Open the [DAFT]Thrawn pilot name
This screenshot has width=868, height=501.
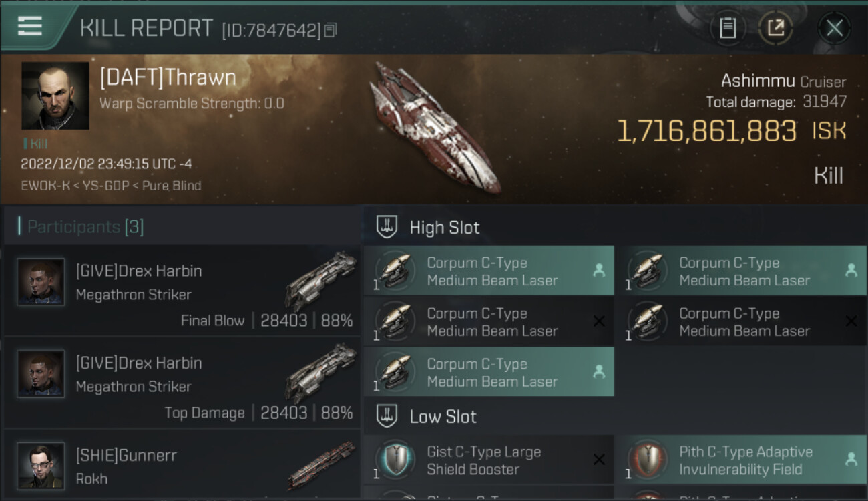pyautogui.click(x=168, y=77)
